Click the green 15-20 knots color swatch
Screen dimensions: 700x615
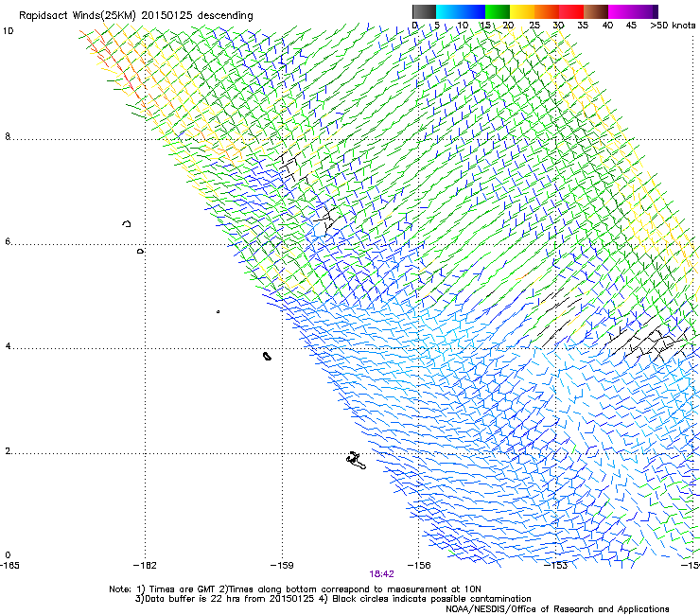click(498, 11)
